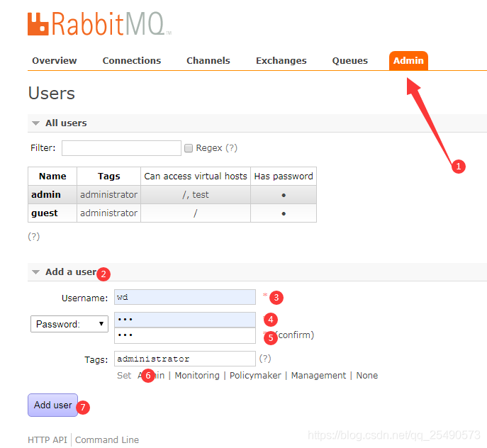Screen dimensions: 487x448
Task: Set tag to None
Action: (x=366, y=375)
